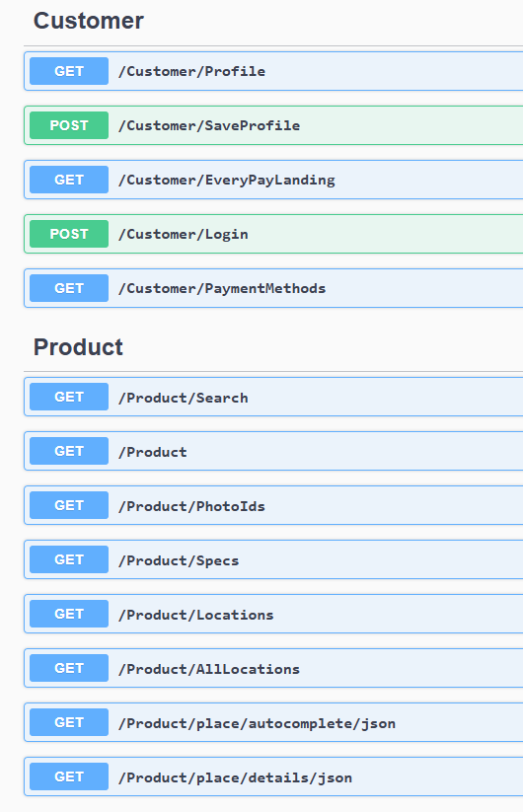Expand GET /Customer/EveryPayLanding row
The image size is (523, 812).
click(x=273, y=180)
